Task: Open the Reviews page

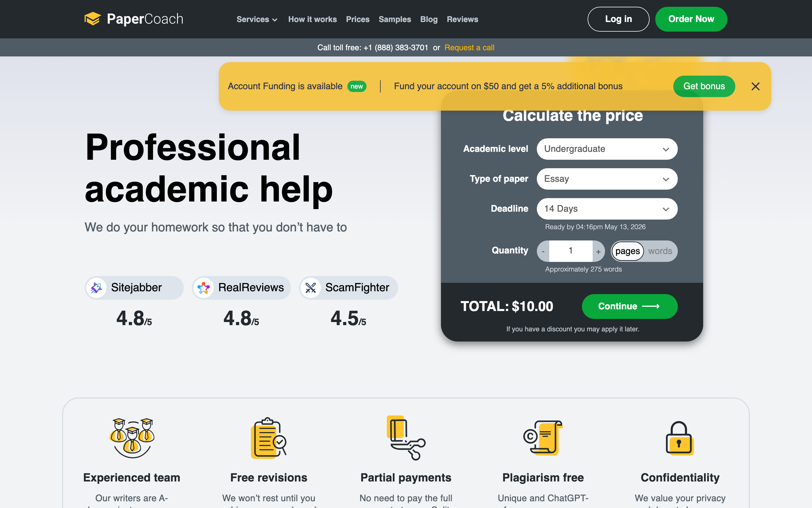Action: coord(462,19)
